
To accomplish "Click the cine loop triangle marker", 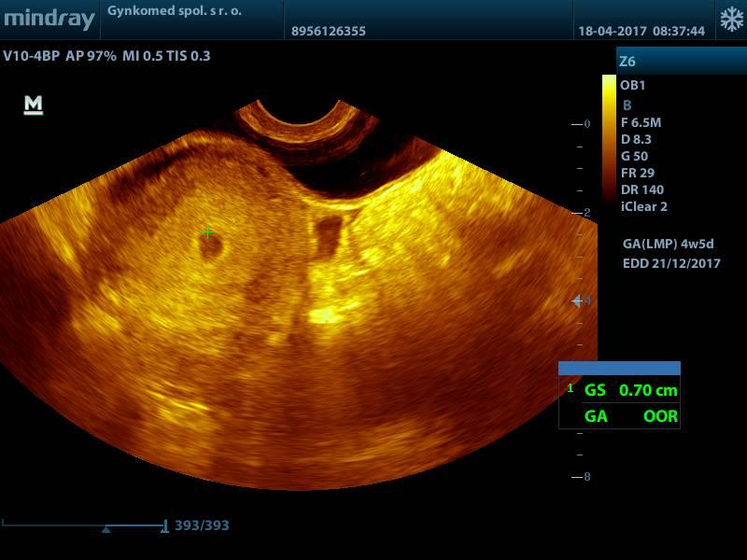I will coord(106,529).
